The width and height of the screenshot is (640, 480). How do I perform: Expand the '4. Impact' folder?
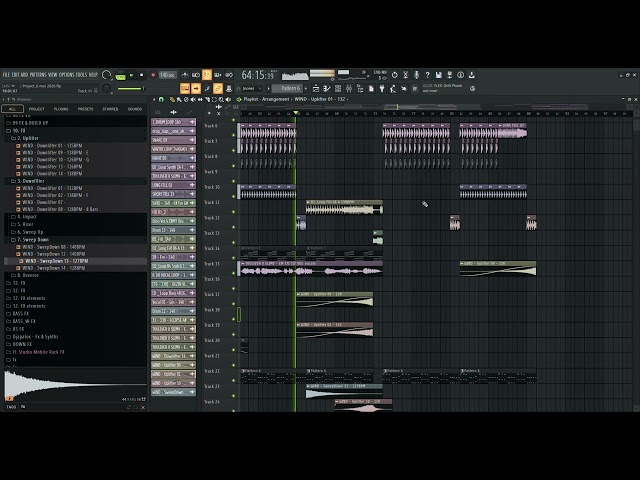[x=76, y=217]
